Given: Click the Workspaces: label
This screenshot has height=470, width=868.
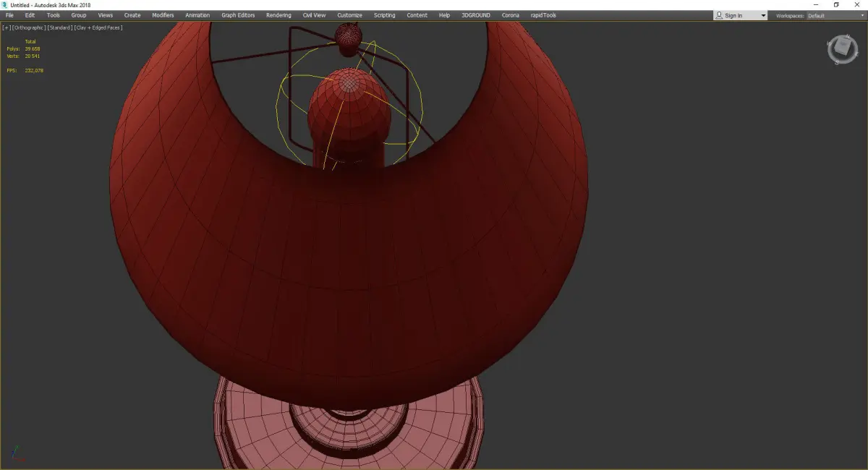Looking at the screenshot, I should click(x=790, y=15).
